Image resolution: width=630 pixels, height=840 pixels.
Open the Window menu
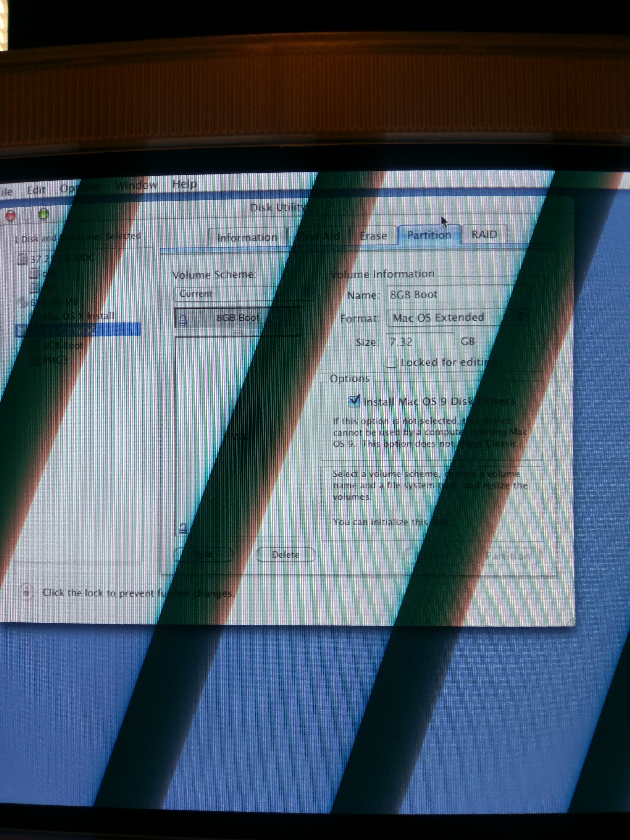tap(136, 185)
